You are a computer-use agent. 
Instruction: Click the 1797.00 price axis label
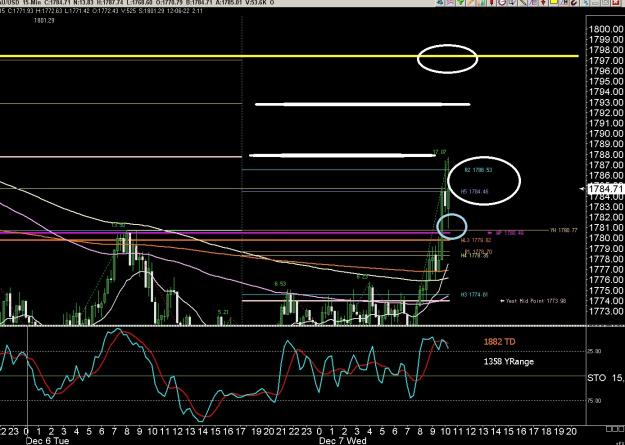point(606,61)
